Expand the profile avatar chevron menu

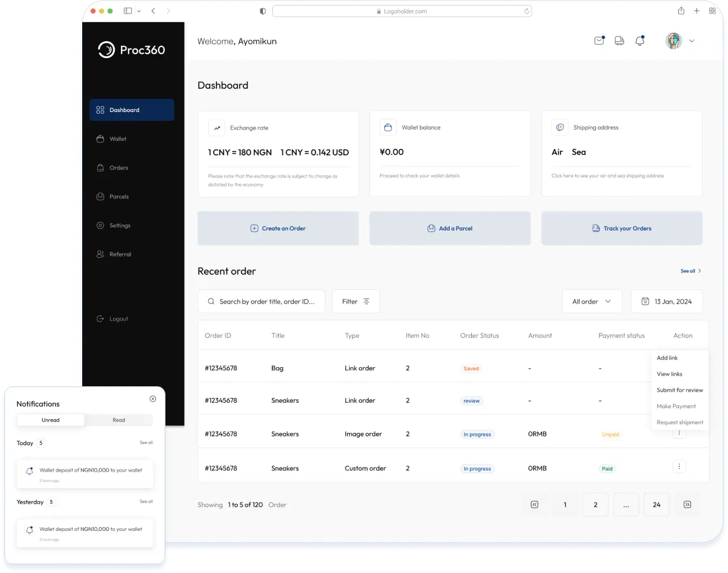[x=692, y=41]
